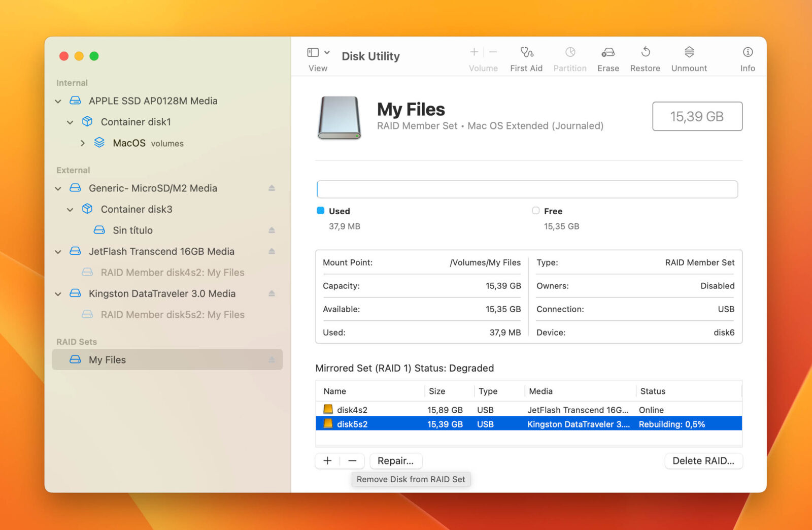Collapse the APPLE SSD AP0128M Media entry
This screenshot has width=812, height=530.
[x=57, y=101]
